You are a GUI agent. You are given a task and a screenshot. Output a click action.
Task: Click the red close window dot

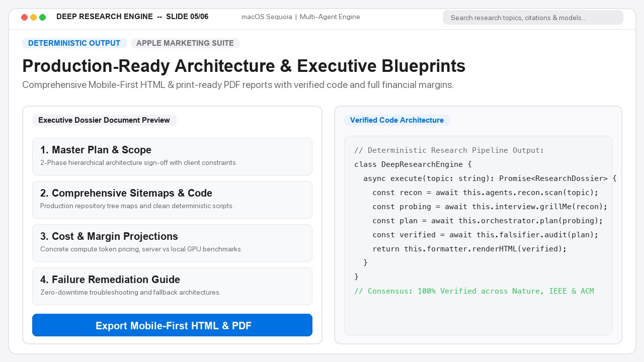tap(24, 17)
